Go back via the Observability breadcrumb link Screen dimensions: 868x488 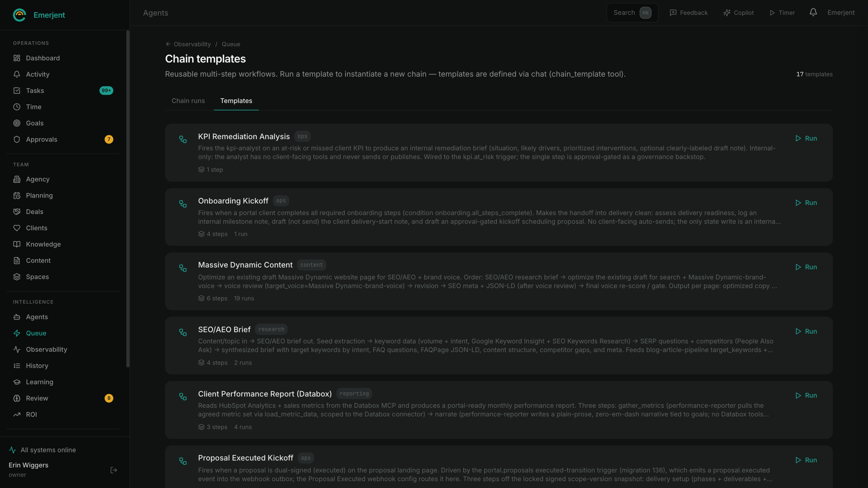[x=188, y=44]
